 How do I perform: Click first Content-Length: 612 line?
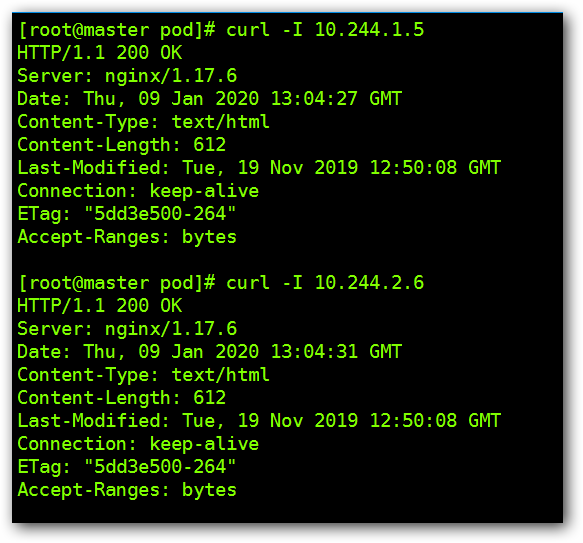click(x=121, y=145)
